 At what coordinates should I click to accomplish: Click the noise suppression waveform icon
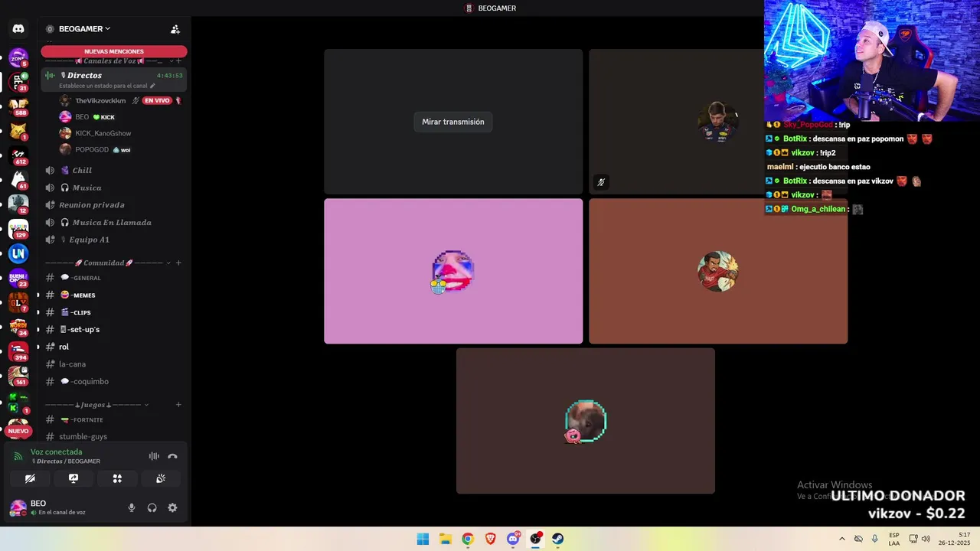(154, 456)
